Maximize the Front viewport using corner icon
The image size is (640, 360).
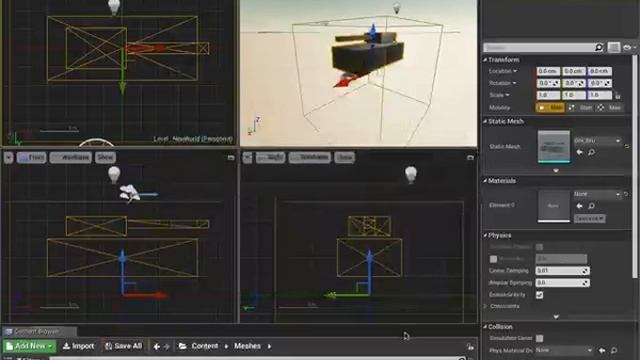click(x=231, y=157)
